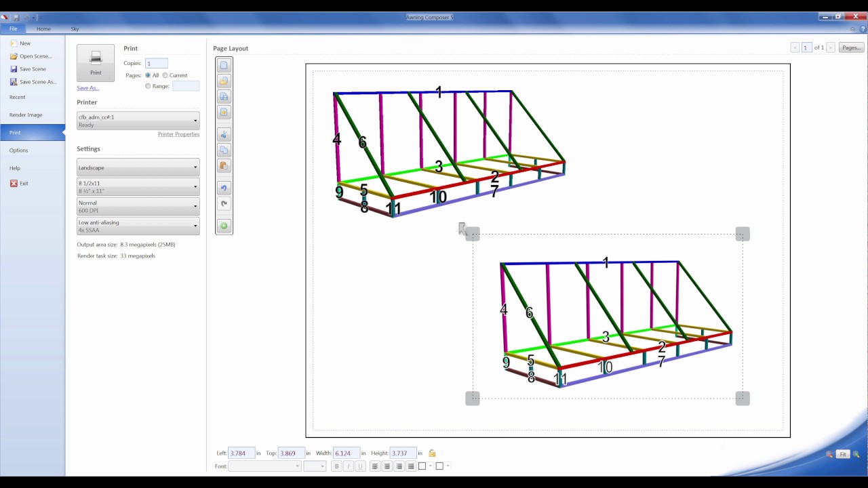The height and width of the screenshot is (488, 868).
Task: Click the Copy icon in the layout toolbar
Action: (224, 150)
